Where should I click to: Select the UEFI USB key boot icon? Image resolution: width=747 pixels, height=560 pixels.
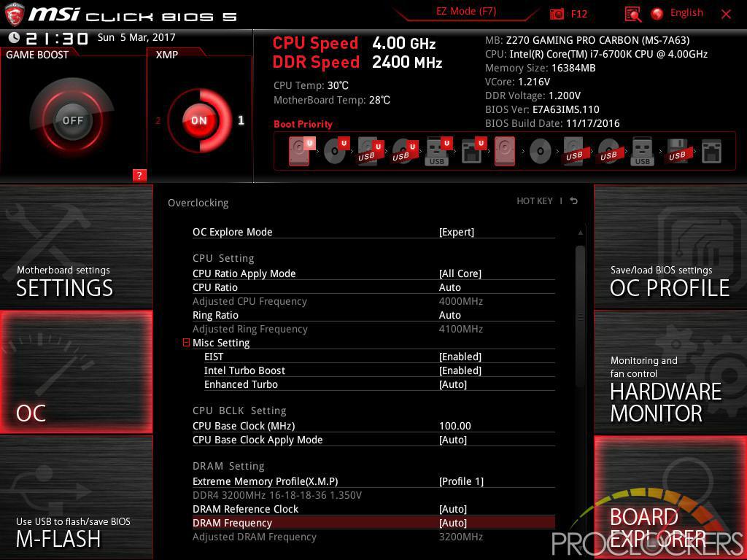(438, 151)
